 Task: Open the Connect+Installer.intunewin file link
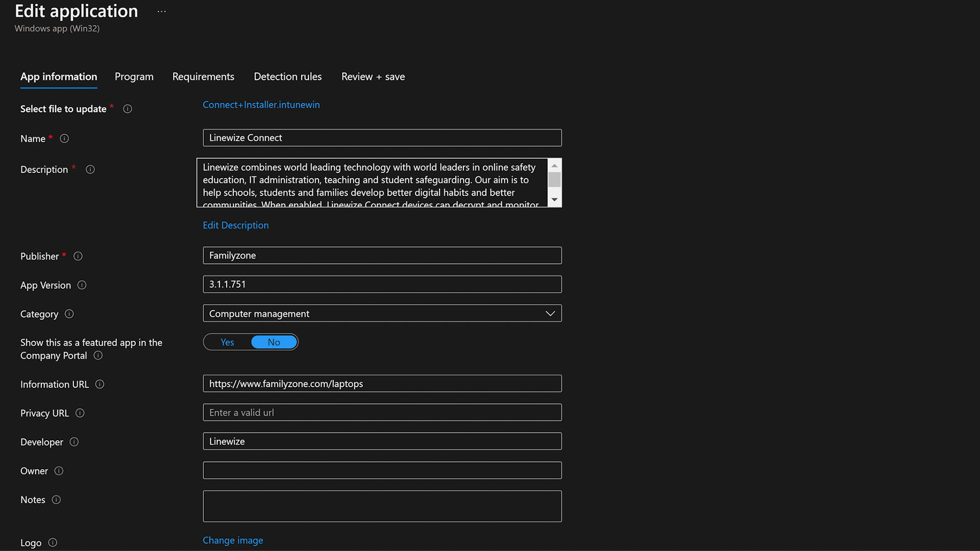[x=261, y=105]
